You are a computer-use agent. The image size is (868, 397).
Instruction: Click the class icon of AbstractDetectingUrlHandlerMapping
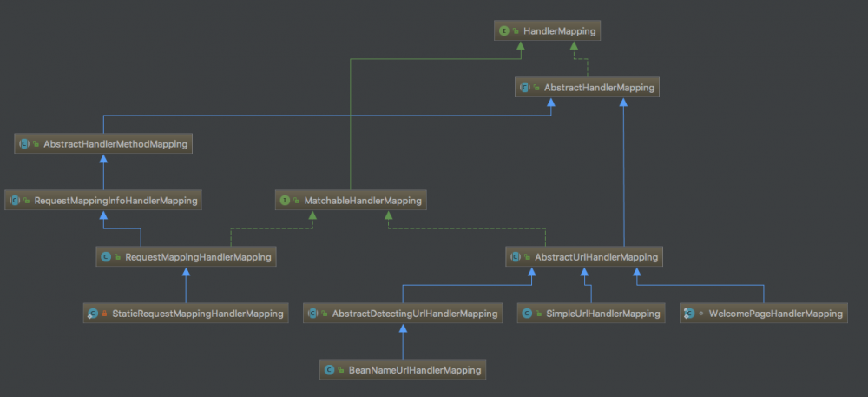point(312,314)
